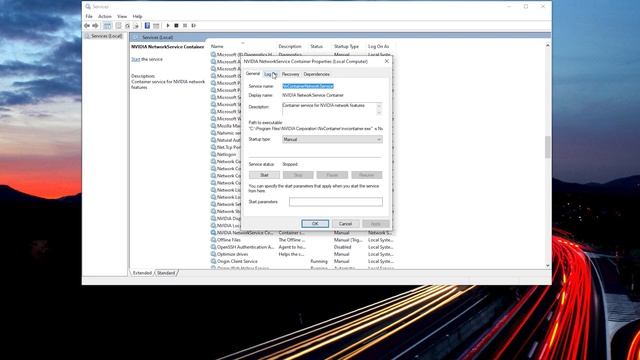Viewport: 640px width, 360px height.
Task: Select the OpenSSH Authentication Agent row
Action: click(302, 247)
